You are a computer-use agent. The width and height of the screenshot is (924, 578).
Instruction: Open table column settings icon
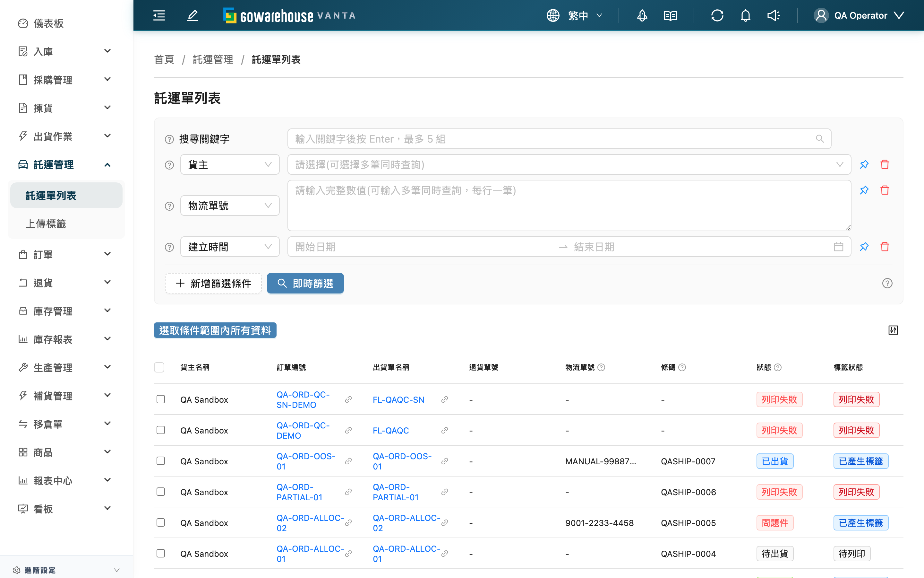pos(893,330)
